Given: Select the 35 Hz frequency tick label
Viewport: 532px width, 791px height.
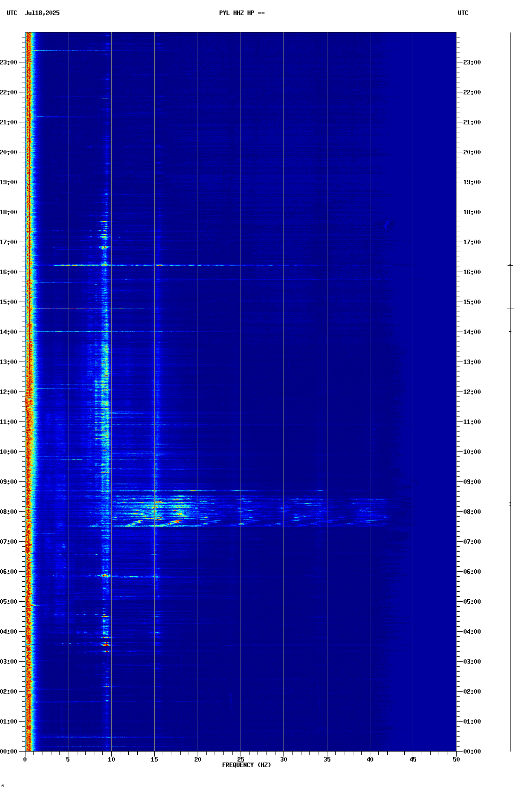Looking at the screenshot, I should pyautogui.click(x=327, y=760).
